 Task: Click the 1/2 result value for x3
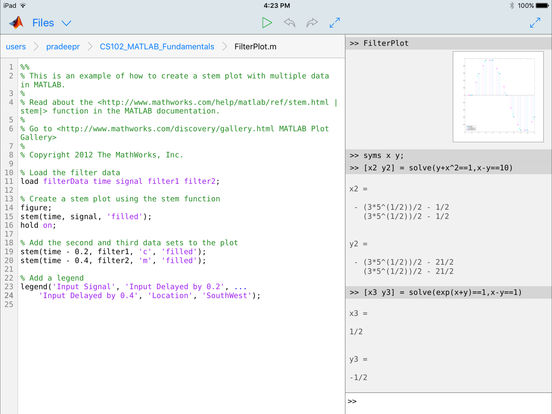coord(356,332)
